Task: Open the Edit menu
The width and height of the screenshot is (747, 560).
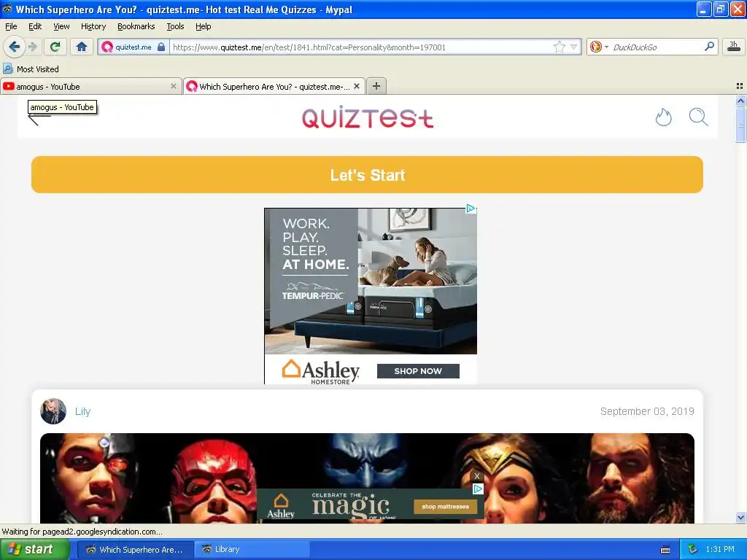Action: pyautogui.click(x=35, y=26)
